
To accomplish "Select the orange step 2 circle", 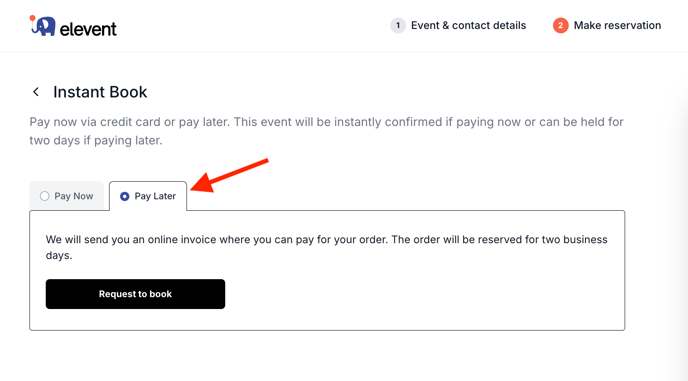I will click(x=560, y=25).
